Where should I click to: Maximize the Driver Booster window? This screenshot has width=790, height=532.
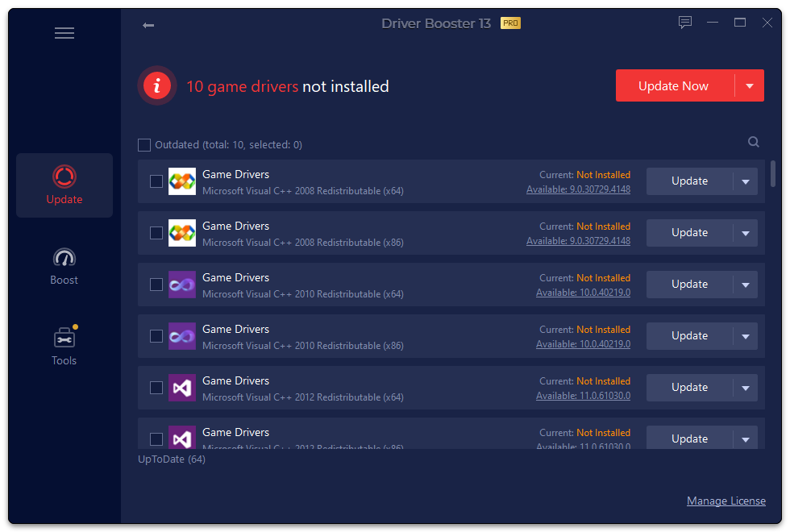(740, 23)
